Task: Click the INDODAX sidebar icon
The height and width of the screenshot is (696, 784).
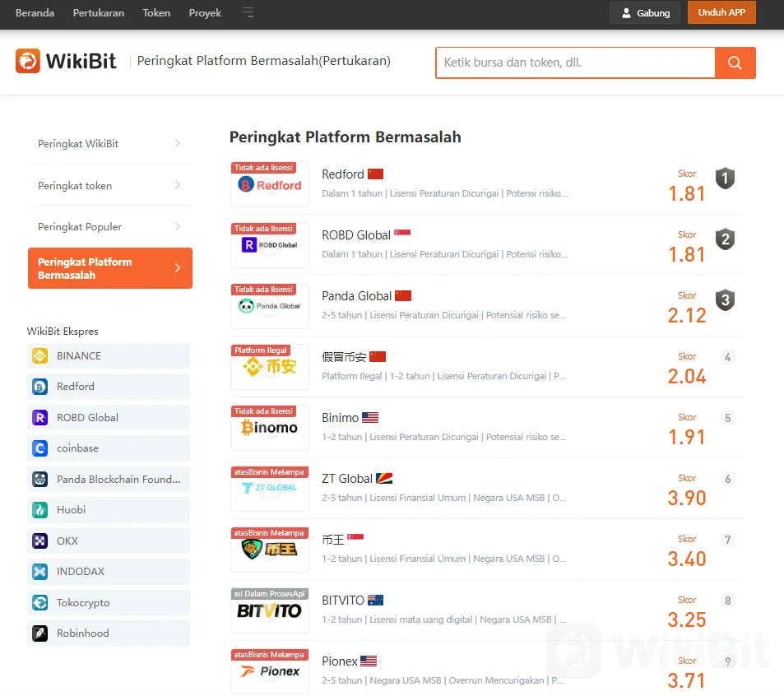Action: [x=40, y=572]
